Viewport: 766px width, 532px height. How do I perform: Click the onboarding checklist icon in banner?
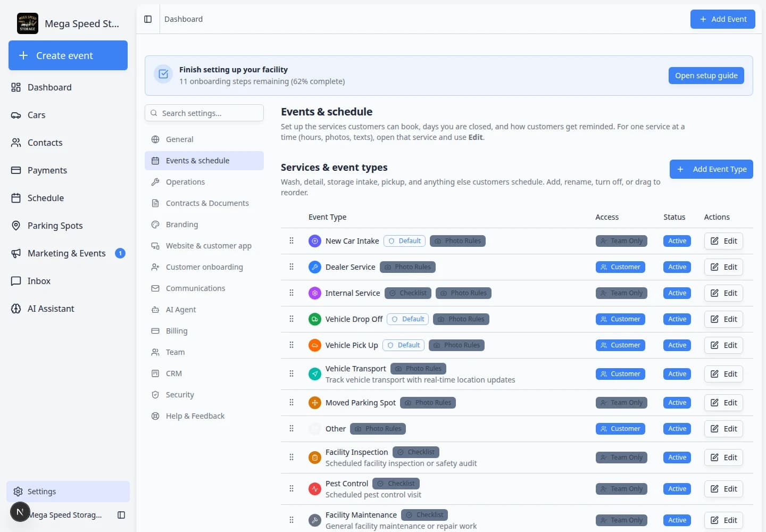[x=163, y=74]
